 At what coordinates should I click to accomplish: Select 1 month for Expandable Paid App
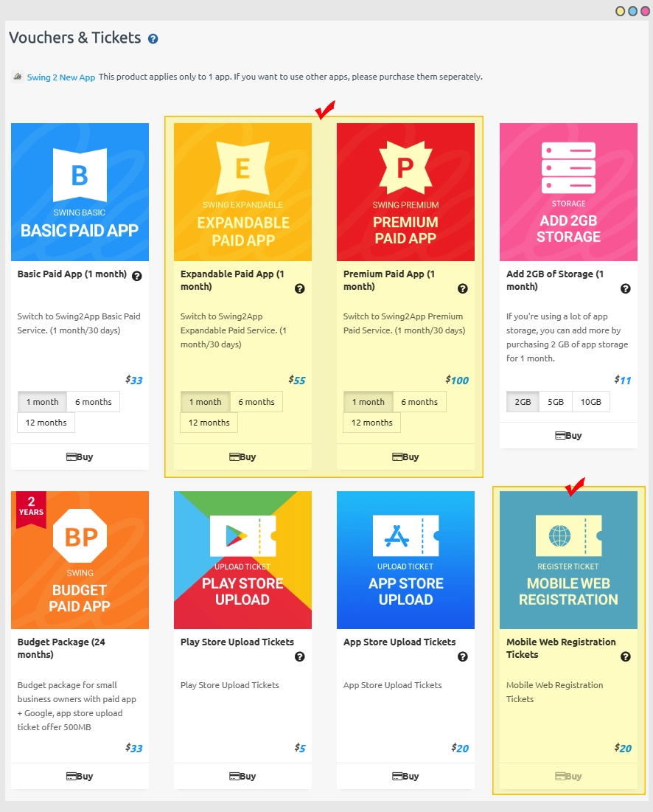206,402
